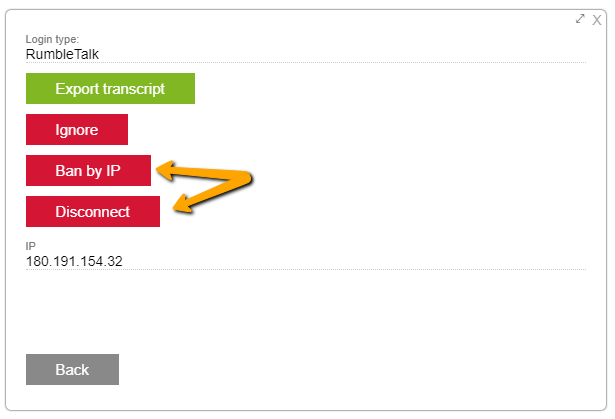
Task: Hit the red Ignore button
Action: (x=77, y=129)
